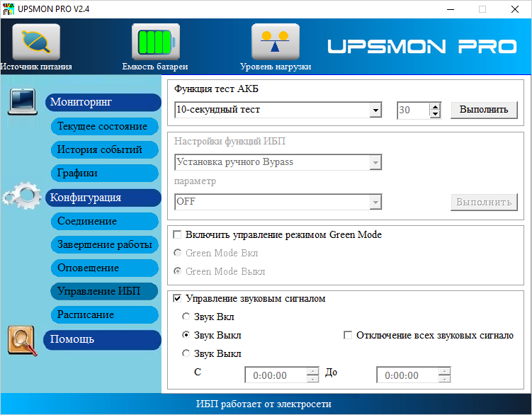Minimize the UPSMON PRO window
This screenshot has height=415, width=532.
451,9
